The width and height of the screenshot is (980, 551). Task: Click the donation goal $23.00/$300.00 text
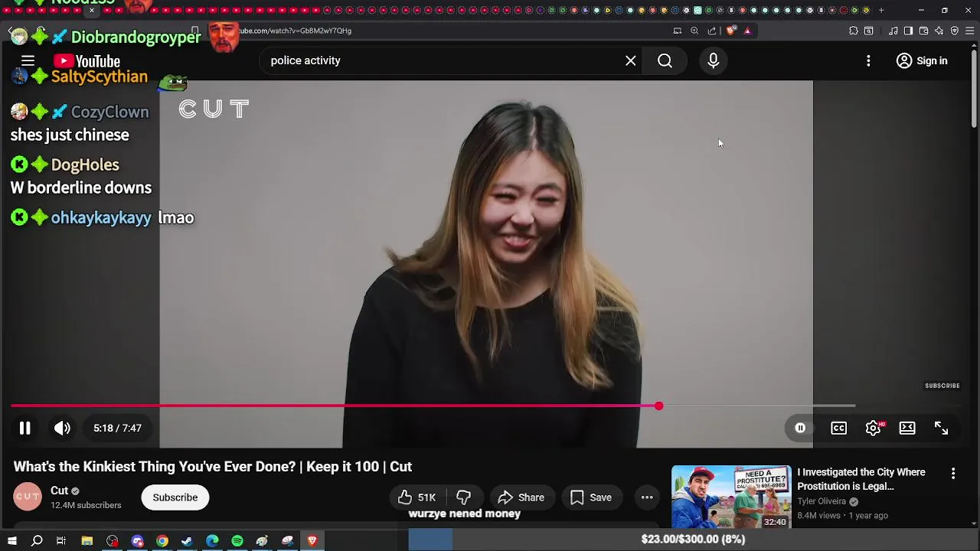tap(693, 539)
